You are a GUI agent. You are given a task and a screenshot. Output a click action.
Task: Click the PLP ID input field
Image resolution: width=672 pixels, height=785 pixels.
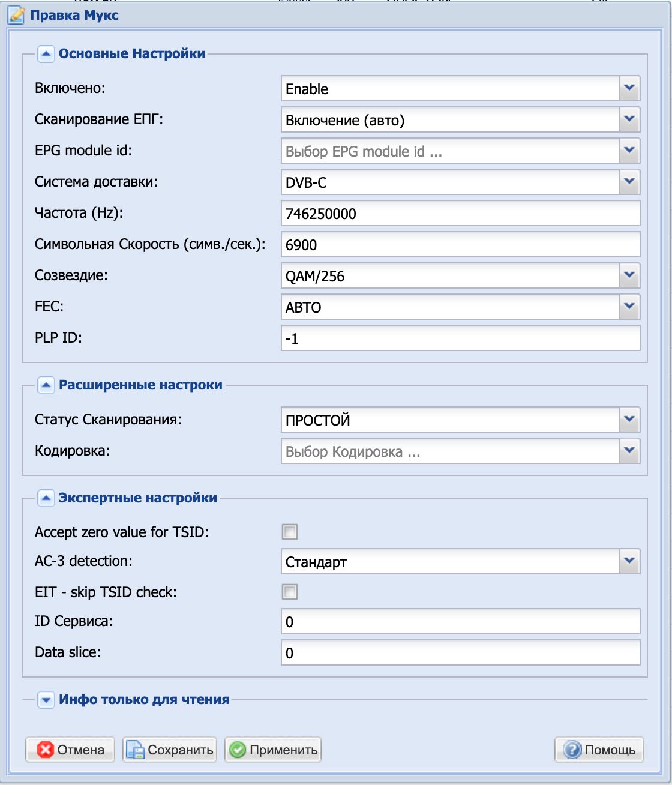tap(460, 338)
